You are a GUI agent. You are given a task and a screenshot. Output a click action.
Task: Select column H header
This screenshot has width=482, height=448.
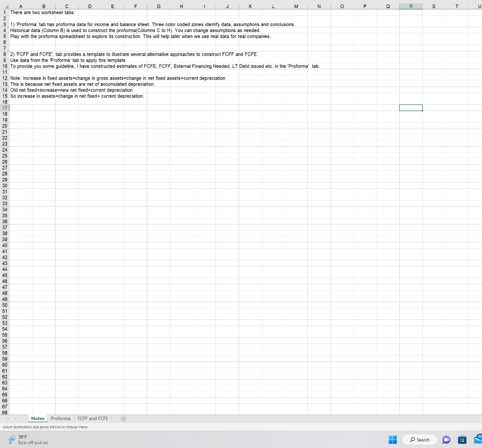coord(181,6)
